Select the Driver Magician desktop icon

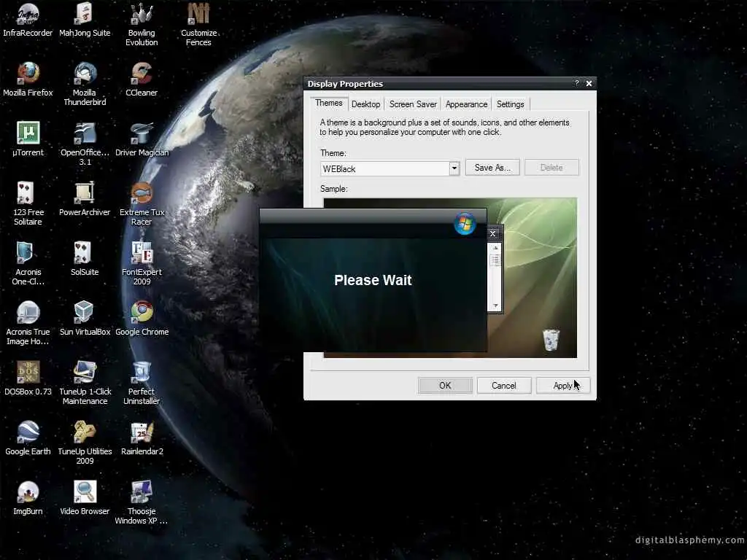142,139
